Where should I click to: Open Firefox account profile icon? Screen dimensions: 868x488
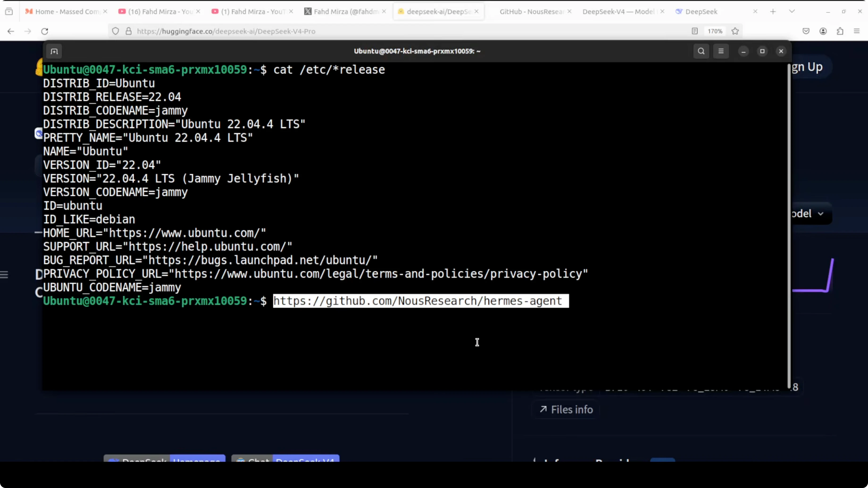pyautogui.click(x=823, y=31)
